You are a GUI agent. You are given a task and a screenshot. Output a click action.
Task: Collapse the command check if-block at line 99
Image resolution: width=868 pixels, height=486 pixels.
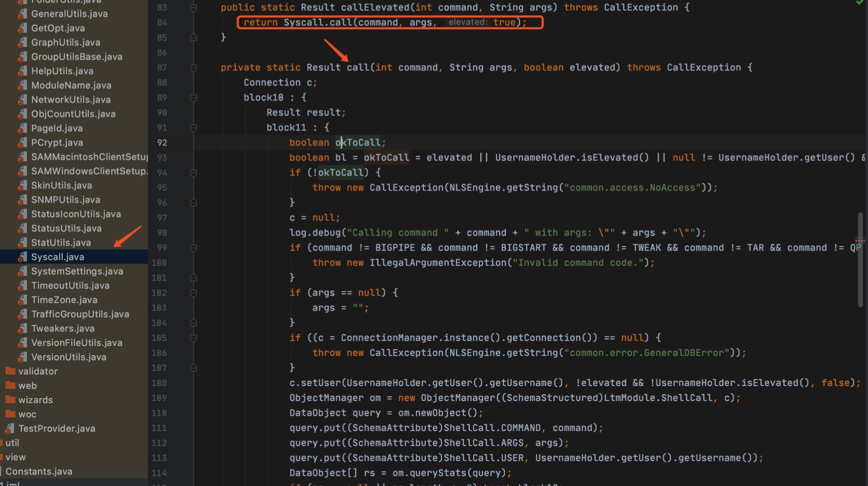pyautogui.click(x=193, y=248)
